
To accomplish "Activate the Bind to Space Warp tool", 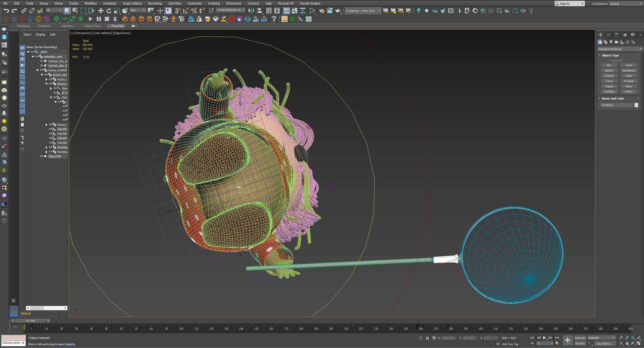I will [40, 11].
